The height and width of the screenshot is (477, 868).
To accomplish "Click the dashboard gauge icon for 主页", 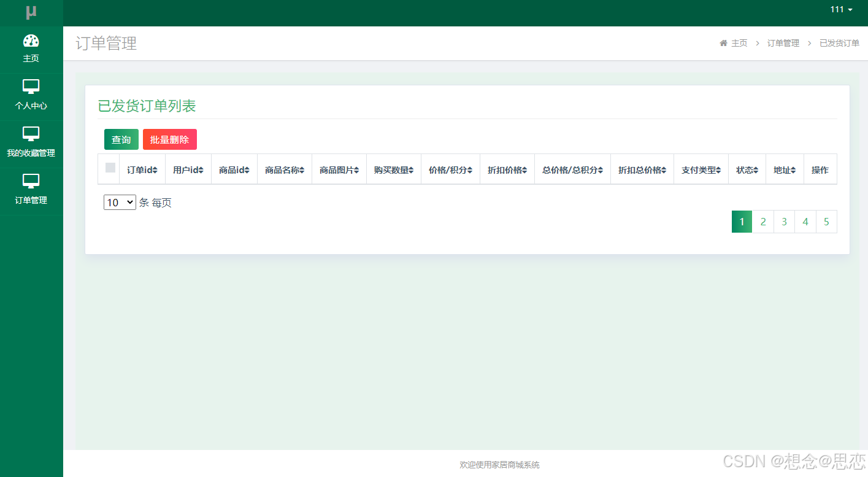I will pos(31,41).
